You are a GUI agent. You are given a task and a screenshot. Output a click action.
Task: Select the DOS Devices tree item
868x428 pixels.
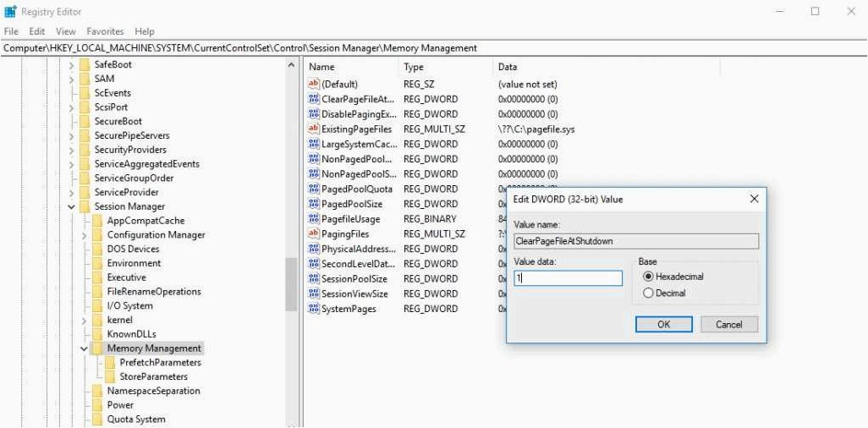[133, 250]
